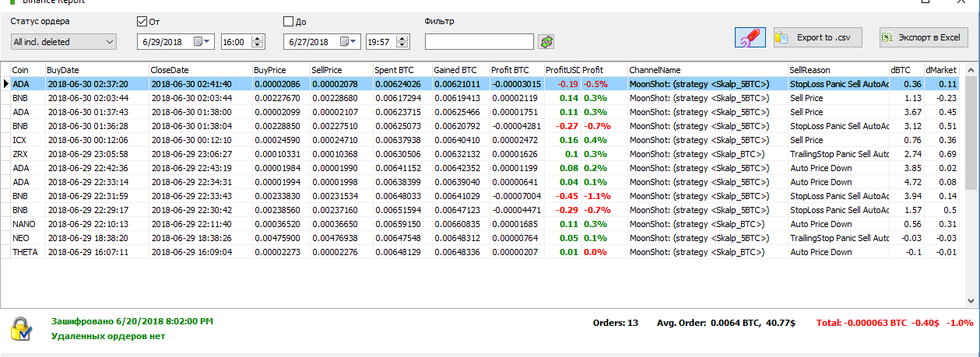Click the 'Экспорт в Excel' button

(923, 37)
